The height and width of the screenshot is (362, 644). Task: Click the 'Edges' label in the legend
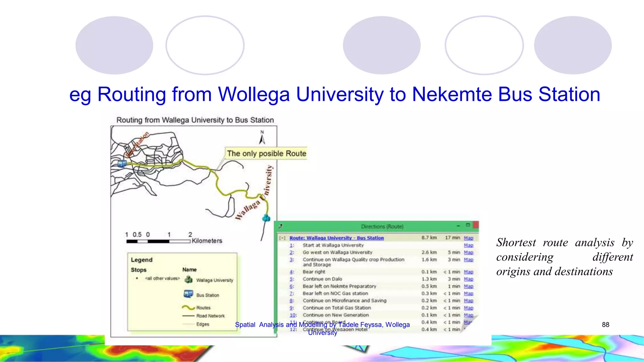coord(203,324)
